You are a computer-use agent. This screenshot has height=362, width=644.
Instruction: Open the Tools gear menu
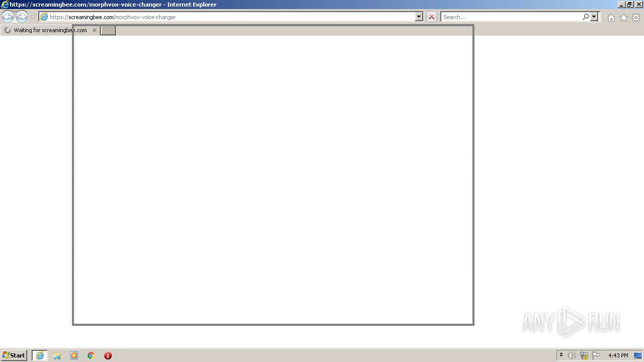pyautogui.click(x=636, y=18)
